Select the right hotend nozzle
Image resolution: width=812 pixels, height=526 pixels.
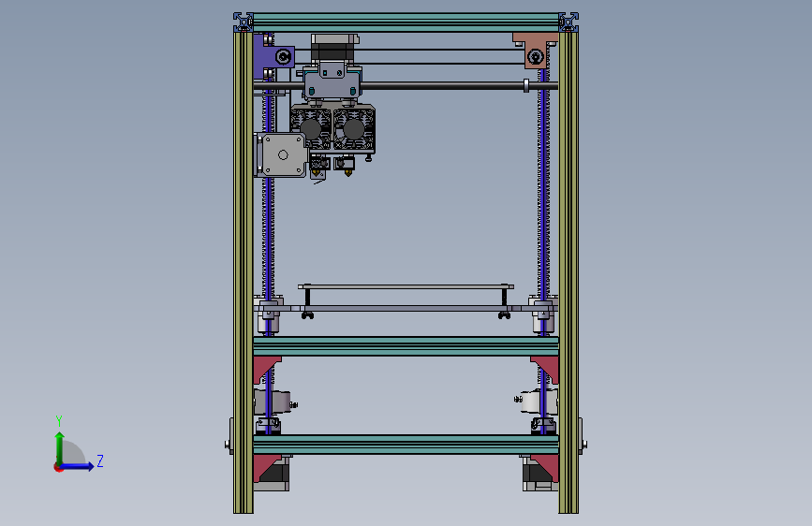click(x=348, y=172)
